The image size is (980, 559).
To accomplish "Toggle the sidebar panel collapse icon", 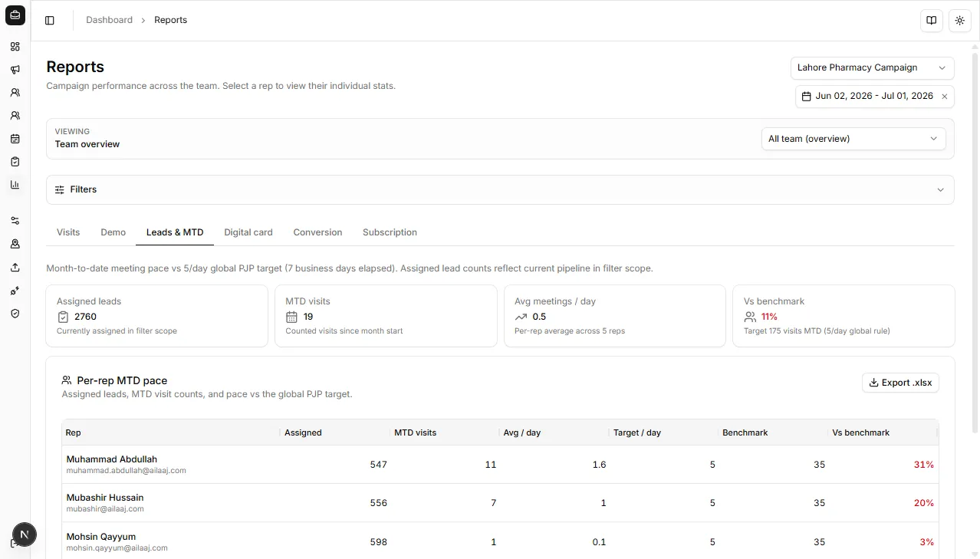I will pos(50,21).
